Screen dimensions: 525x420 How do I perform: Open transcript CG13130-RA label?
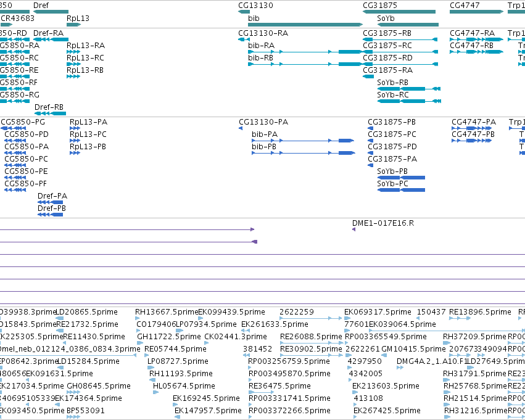pyautogui.click(x=263, y=33)
